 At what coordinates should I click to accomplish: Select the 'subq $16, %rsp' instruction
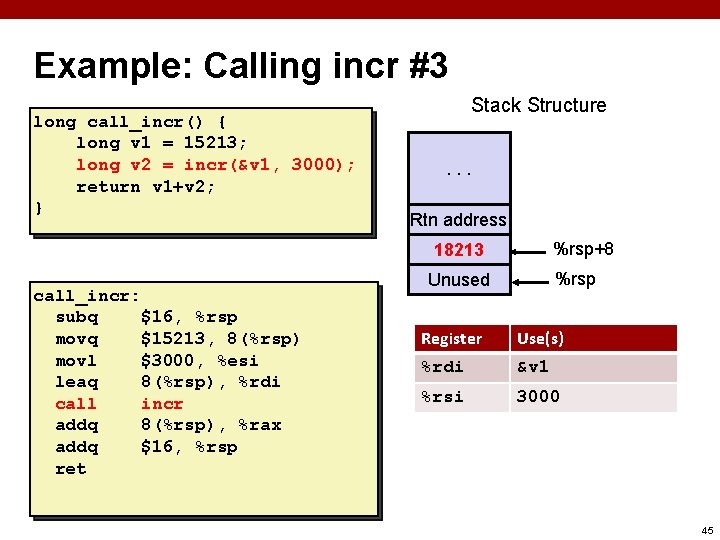146,317
